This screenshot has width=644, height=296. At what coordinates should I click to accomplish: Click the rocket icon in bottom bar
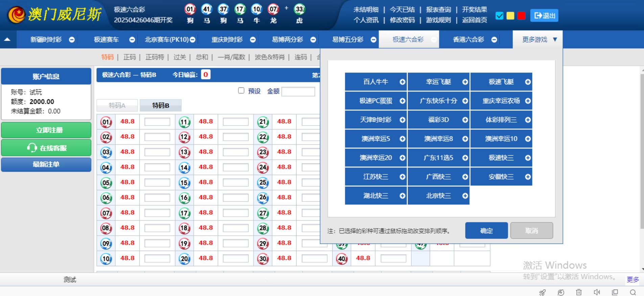point(542,292)
